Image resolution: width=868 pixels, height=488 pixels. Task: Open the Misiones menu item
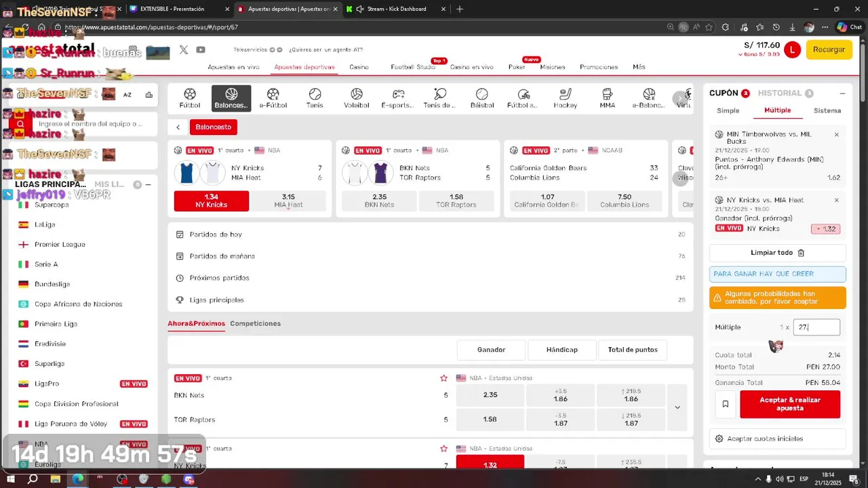point(552,67)
